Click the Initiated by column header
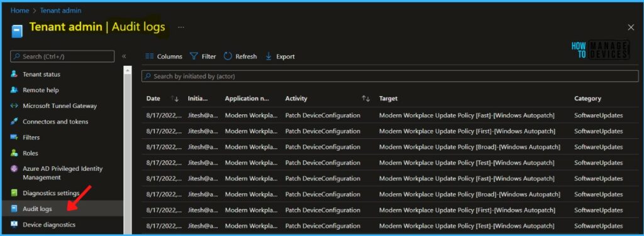The width and height of the screenshot is (644, 236). click(x=198, y=99)
